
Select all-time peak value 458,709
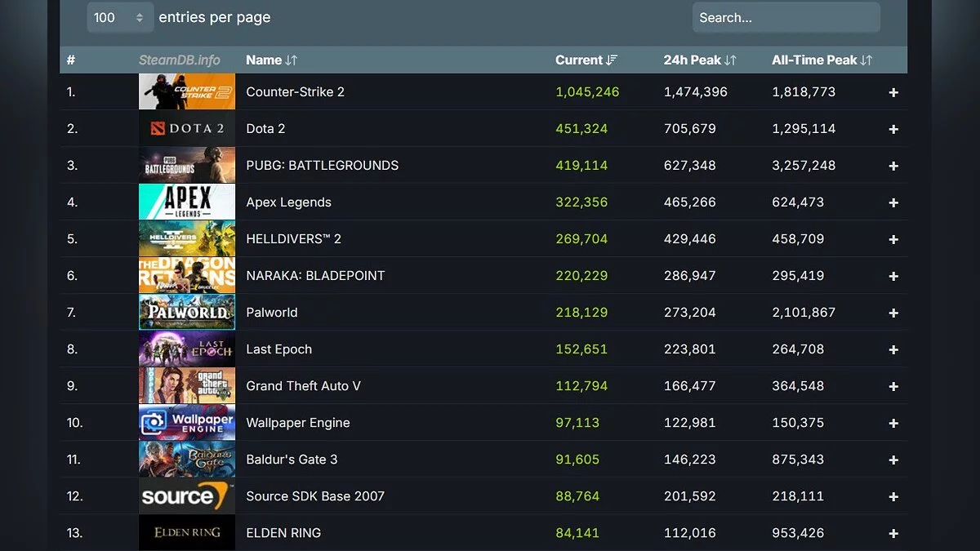click(798, 238)
